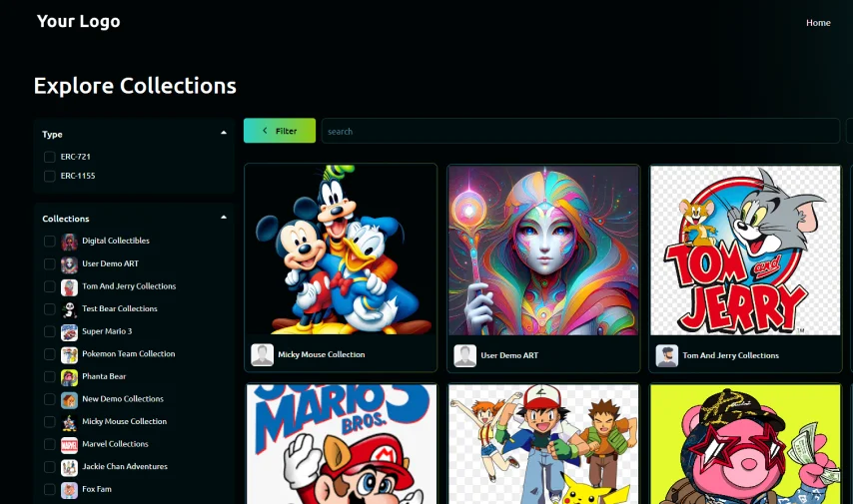Tick the Jackie Chan Adventures checkbox

click(x=50, y=468)
